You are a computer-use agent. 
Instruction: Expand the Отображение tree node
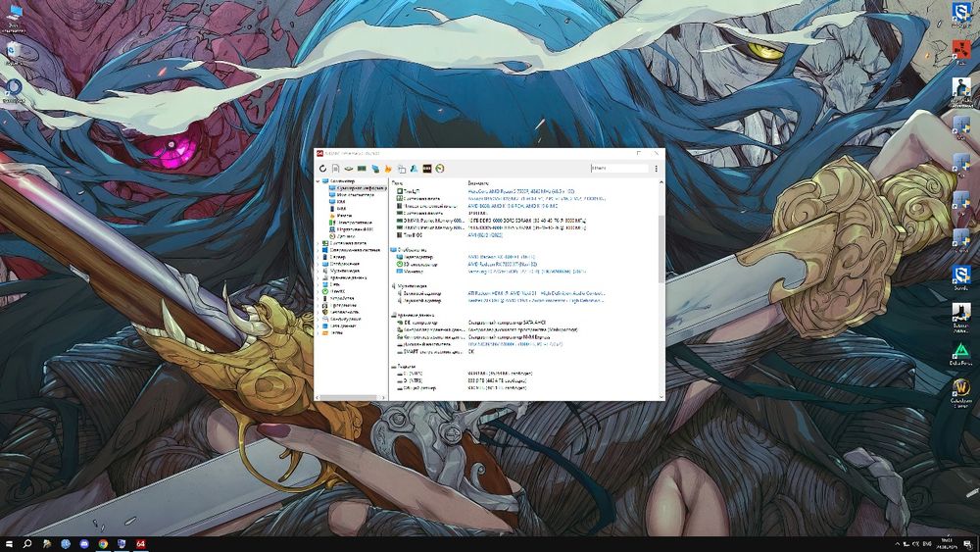click(x=318, y=264)
